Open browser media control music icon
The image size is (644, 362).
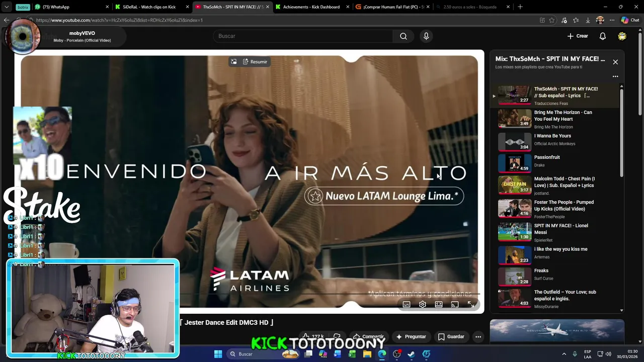tap(564, 20)
